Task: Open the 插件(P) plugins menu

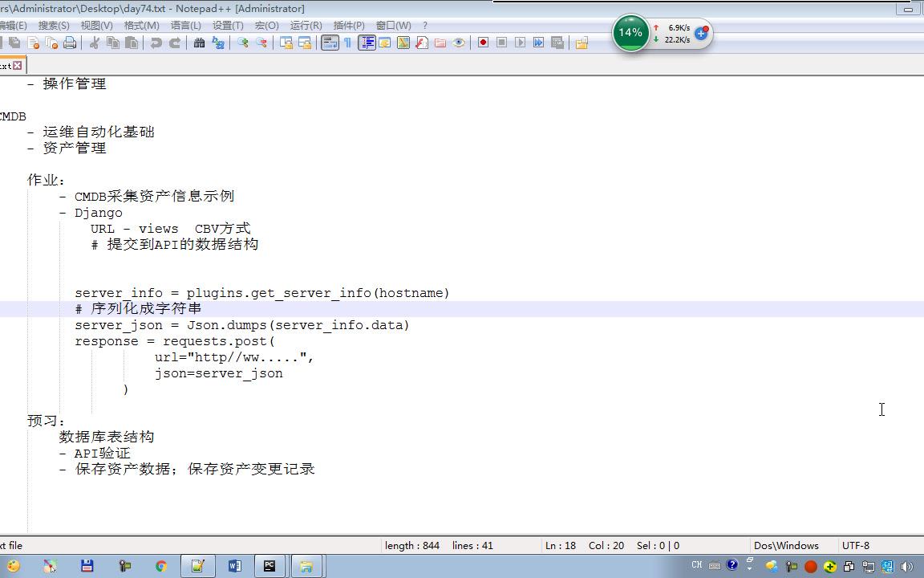Action: 348,25
